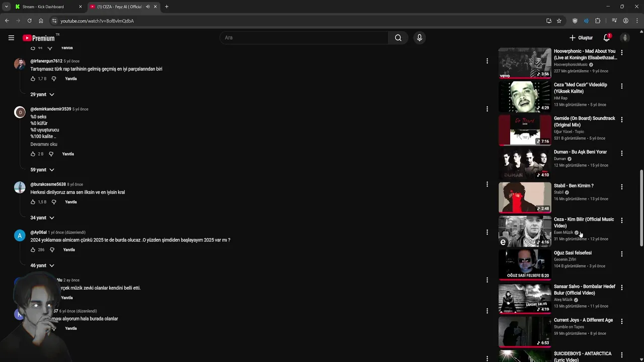Click the YouTube search input field
This screenshot has height=362, width=644.
pyautogui.click(x=304, y=38)
